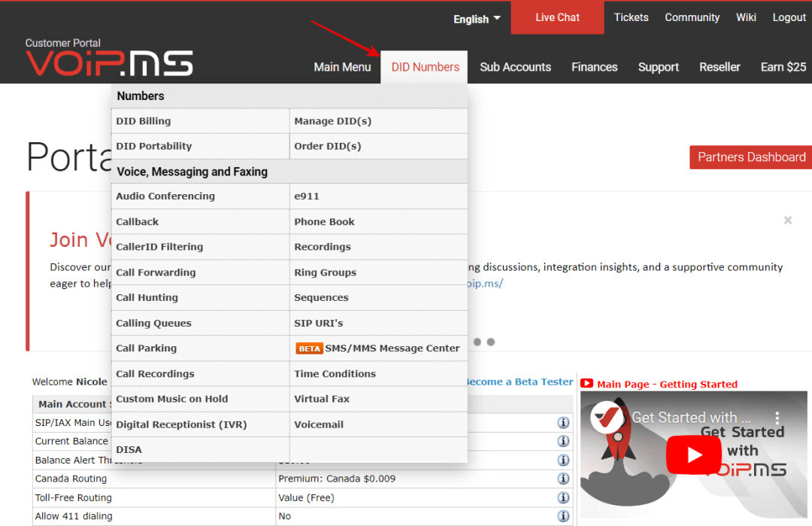The width and height of the screenshot is (812, 526).
Task: Open the Finances menu
Action: coord(594,67)
